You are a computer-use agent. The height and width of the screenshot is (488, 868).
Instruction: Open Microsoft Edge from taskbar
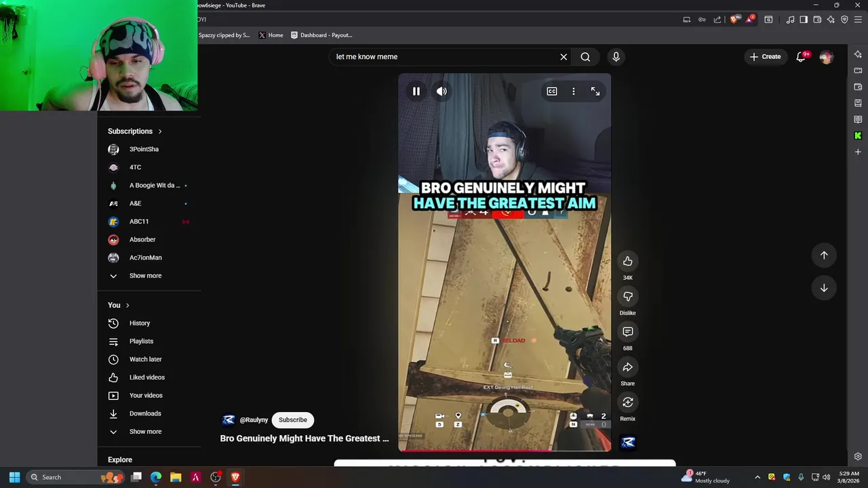156,477
